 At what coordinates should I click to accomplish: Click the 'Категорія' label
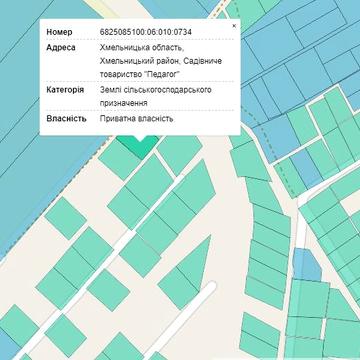pyautogui.click(x=65, y=90)
